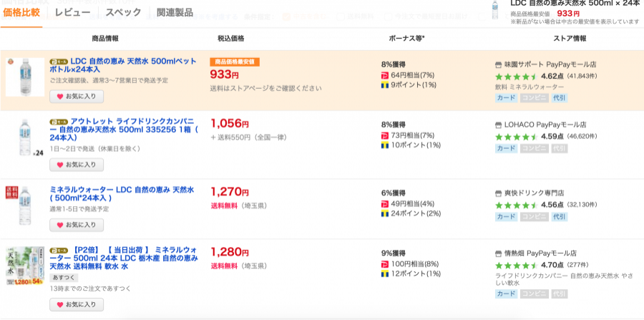The height and width of the screenshot is (320, 644).
Task: Click store icon beside 情熱畑 PayPayモール店
Action: pyautogui.click(x=499, y=253)
